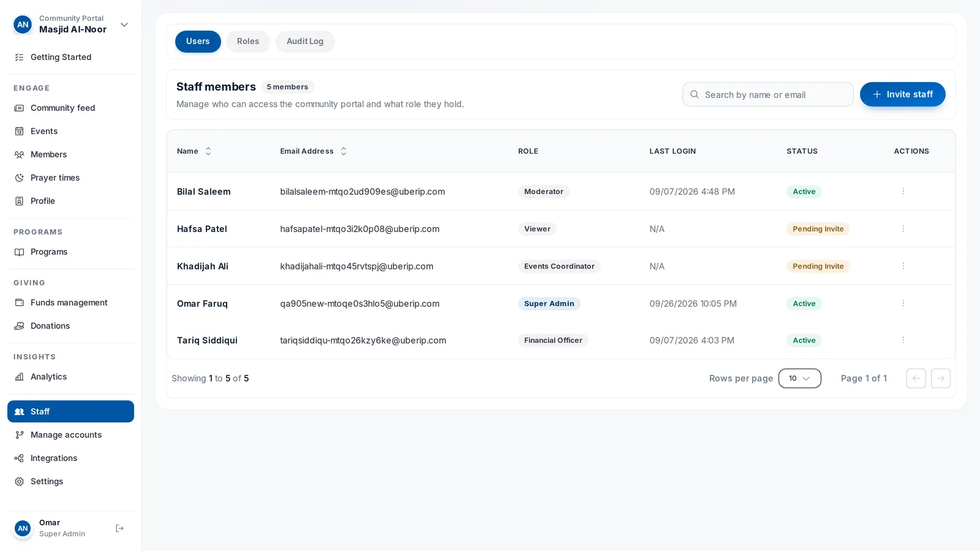Open Funds management page

70,302
